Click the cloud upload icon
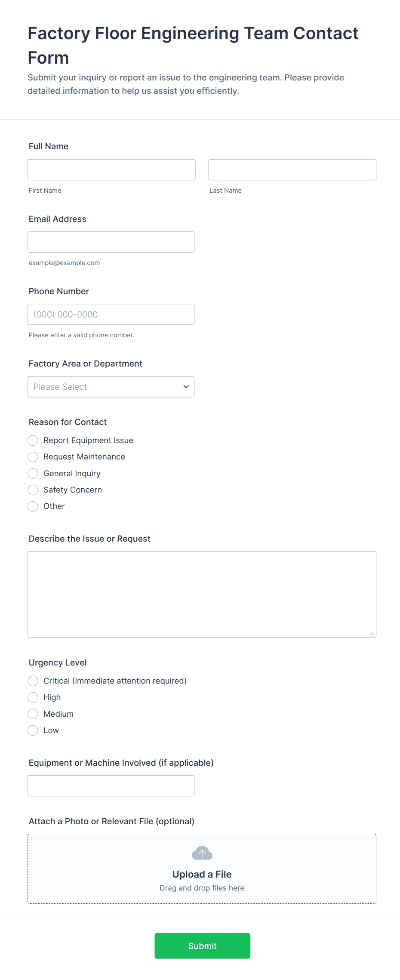This screenshot has height=980, width=400. (x=202, y=853)
